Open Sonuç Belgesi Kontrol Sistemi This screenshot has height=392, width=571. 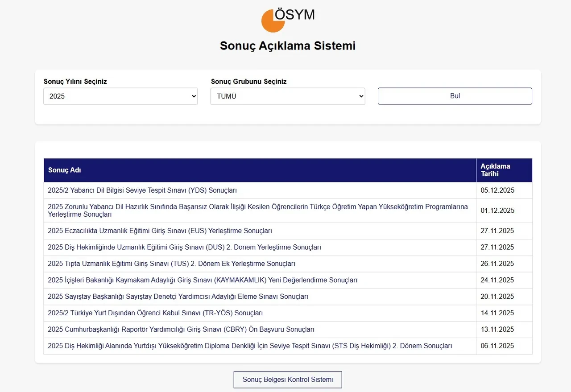288,380
